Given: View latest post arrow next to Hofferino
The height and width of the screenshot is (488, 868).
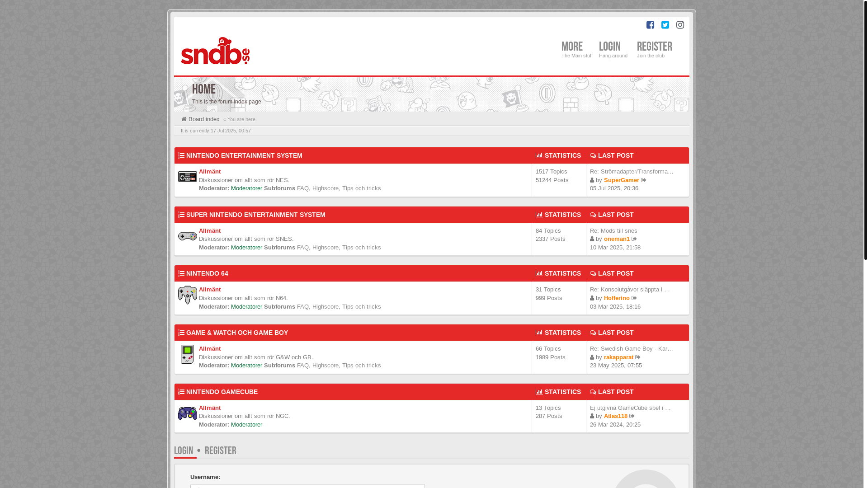Looking at the screenshot, I should (x=634, y=298).
